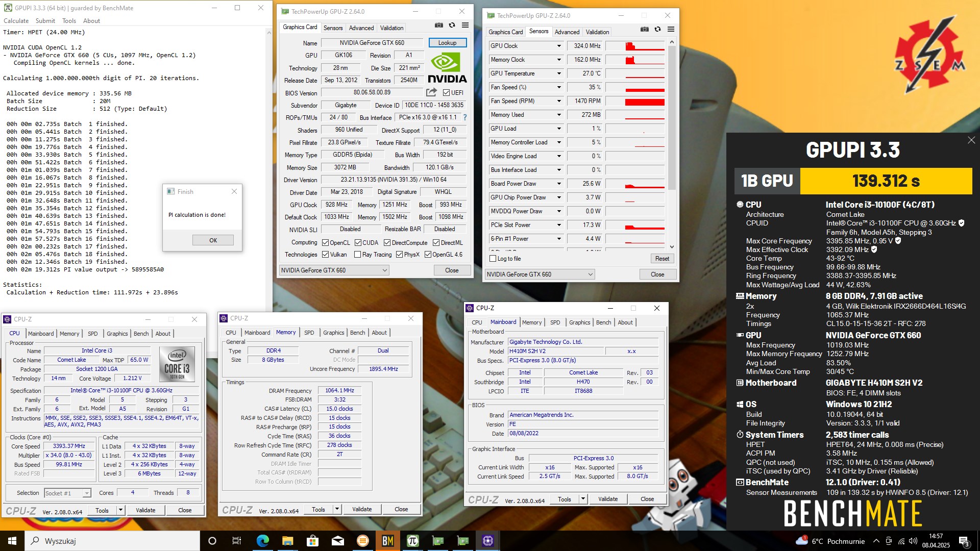Screen dimensions: 980x551
Task: Expand Fan Speed (RPM) sensor dropdown
Action: [558, 101]
